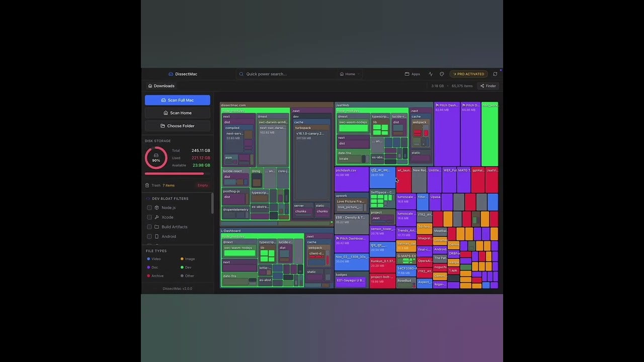Screen dimensions: 644x362
Task: Click the Xcode hammer icon
Action: tap(156, 217)
